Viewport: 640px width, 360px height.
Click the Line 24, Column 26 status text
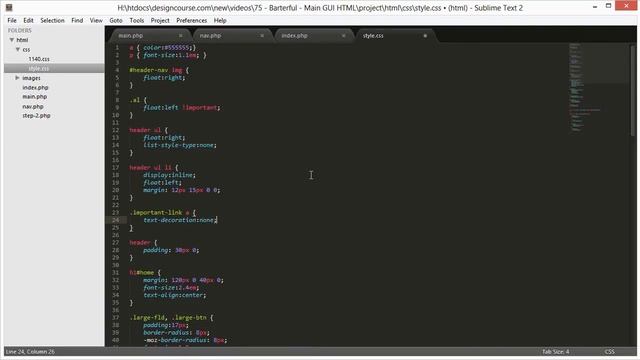30,351
